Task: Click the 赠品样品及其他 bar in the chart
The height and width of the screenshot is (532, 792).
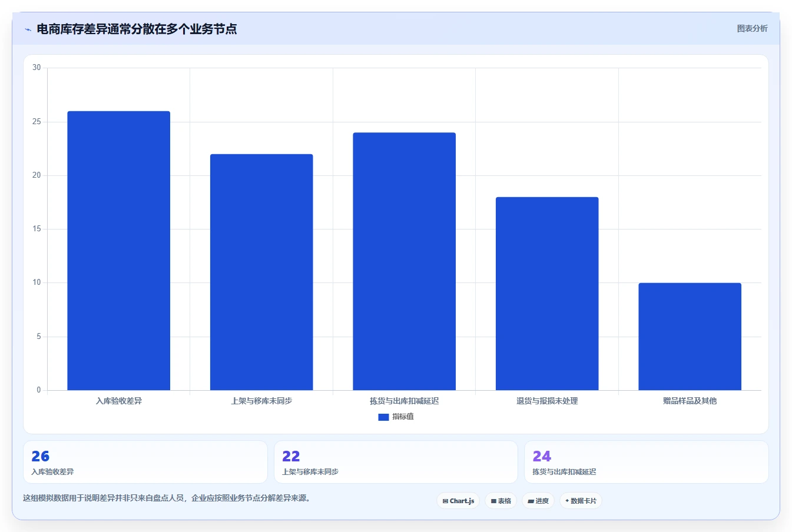Action: coord(690,337)
